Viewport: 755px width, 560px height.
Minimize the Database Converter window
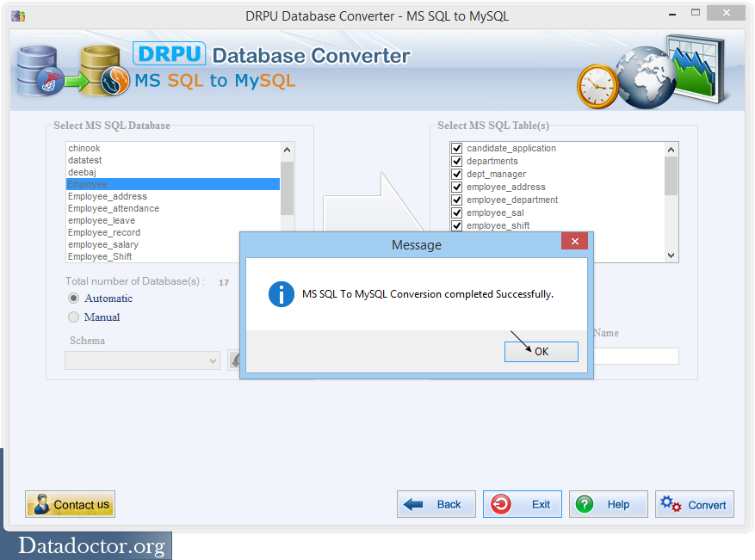coord(672,15)
